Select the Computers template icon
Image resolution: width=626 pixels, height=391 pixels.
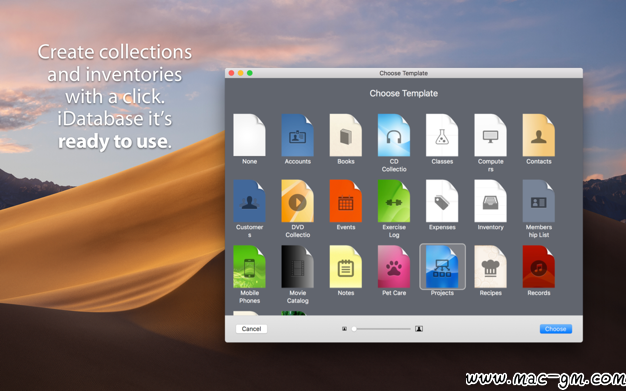click(490, 135)
